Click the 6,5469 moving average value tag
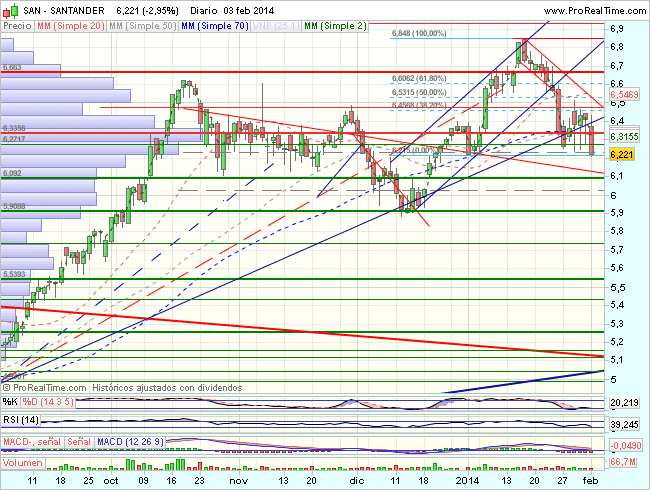The width and height of the screenshot is (650, 490). (x=624, y=95)
